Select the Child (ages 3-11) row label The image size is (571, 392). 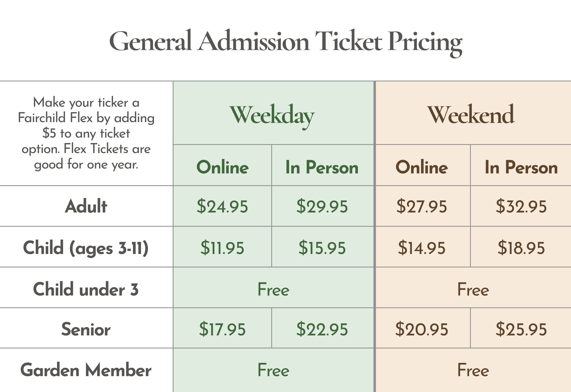86,248
